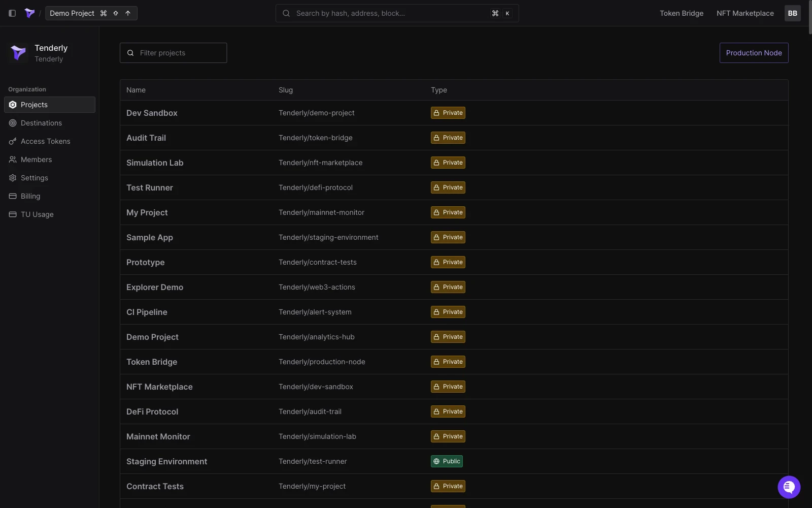Click the Tenderly organization logo in sidebar
812x508 pixels.
pos(18,53)
